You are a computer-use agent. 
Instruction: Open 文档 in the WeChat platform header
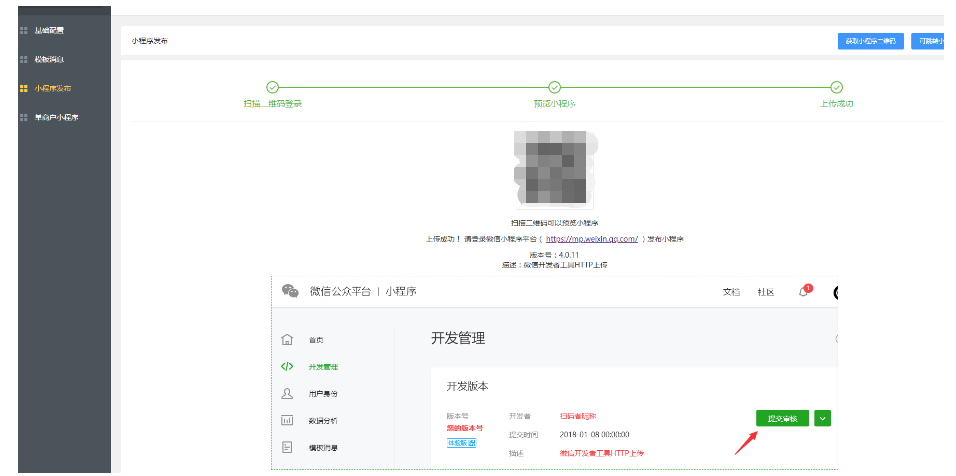731,292
